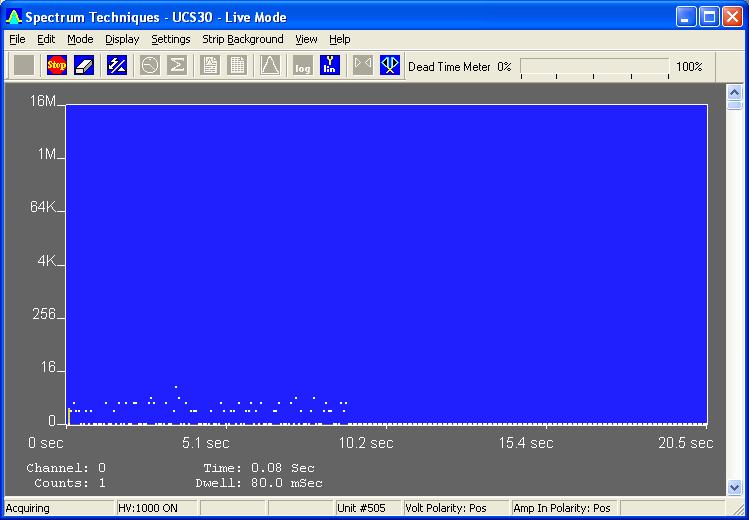Click the Dead Time Meter progress bar
The height and width of the screenshot is (520, 749).
coord(594,66)
